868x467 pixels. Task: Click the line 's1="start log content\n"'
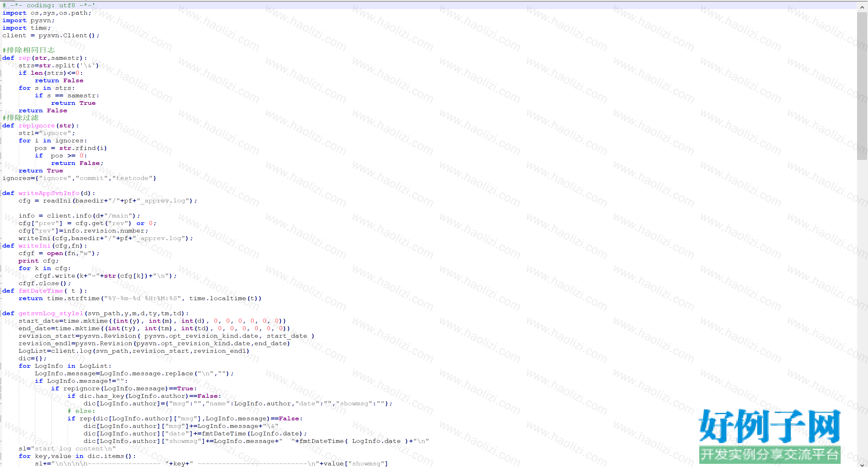tap(67, 449)
